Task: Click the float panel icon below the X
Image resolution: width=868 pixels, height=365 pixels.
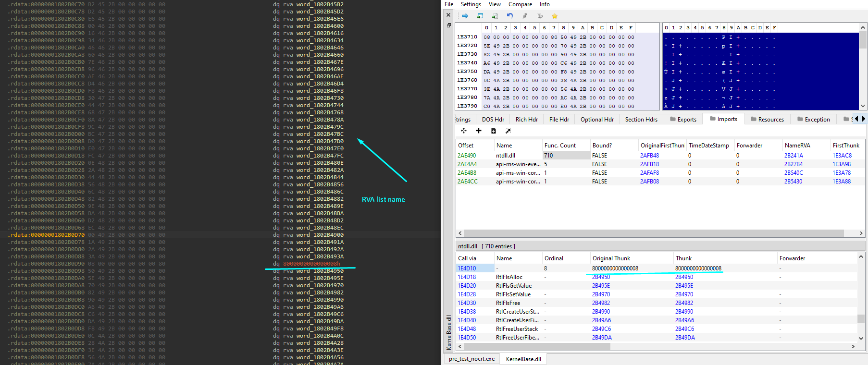Action: [x=448, y=25]
